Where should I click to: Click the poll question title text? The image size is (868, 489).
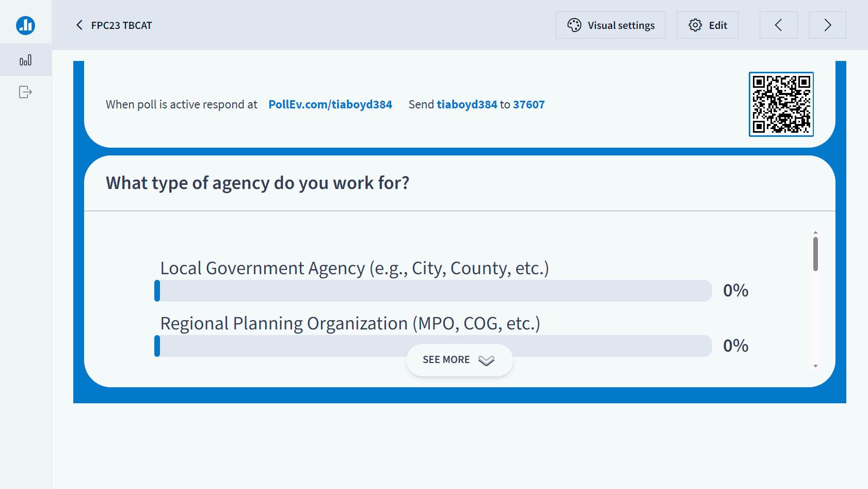click(258, 183)
